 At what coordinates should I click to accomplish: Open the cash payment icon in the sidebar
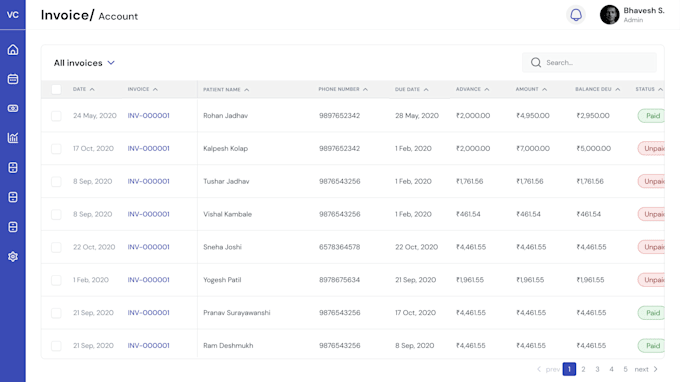pos(13,108)
